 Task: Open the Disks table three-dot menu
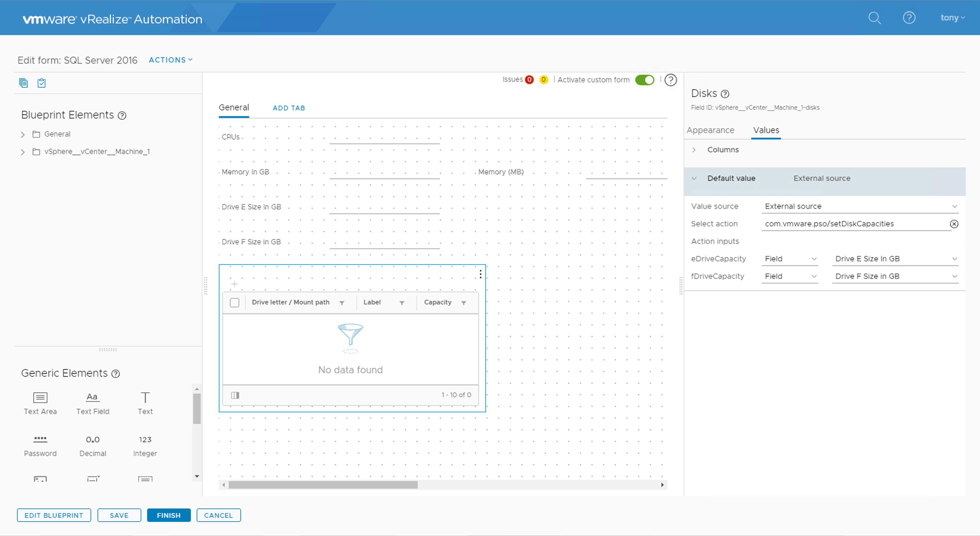[480, 274]
